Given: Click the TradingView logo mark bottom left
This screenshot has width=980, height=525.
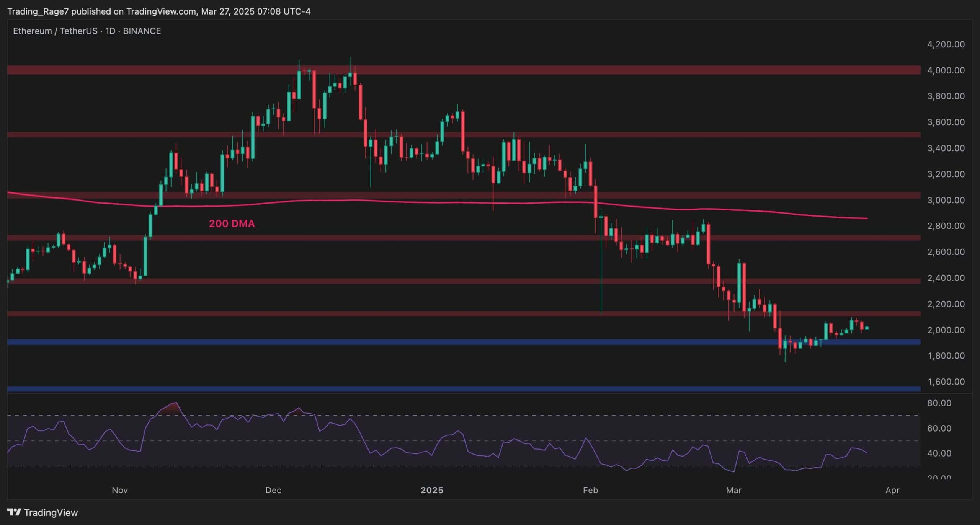Looking at the screenshot, I should tap(15, 512).
